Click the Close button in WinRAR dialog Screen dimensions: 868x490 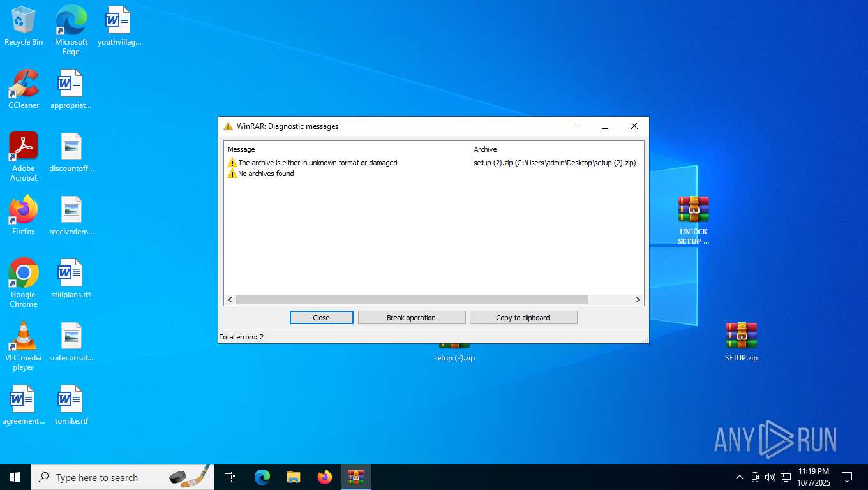(322, 318)
